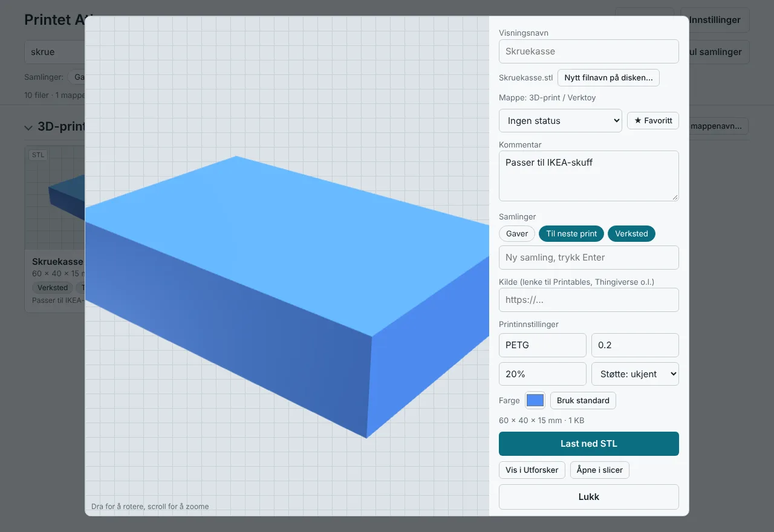Click the Skruekasse card thumbnail behind dialog

55,198
